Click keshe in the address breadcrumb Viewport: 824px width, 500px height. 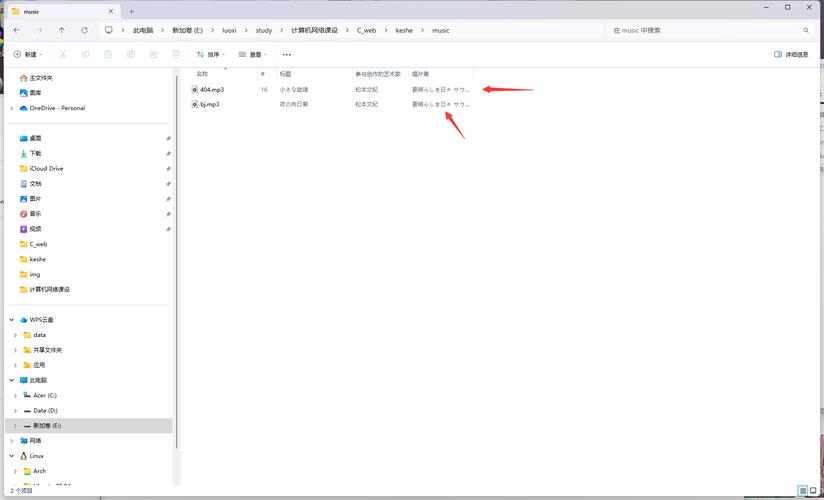click(404, 30)
